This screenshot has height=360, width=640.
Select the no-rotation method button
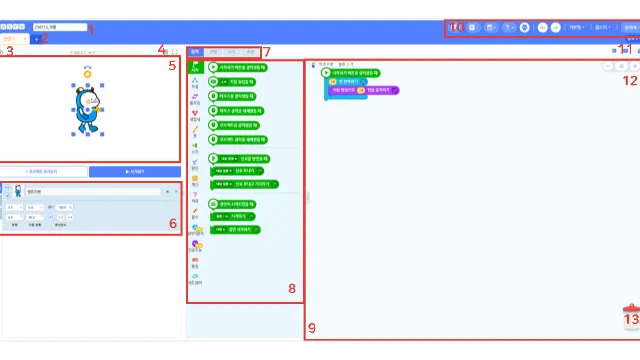[x=70, y=217]
